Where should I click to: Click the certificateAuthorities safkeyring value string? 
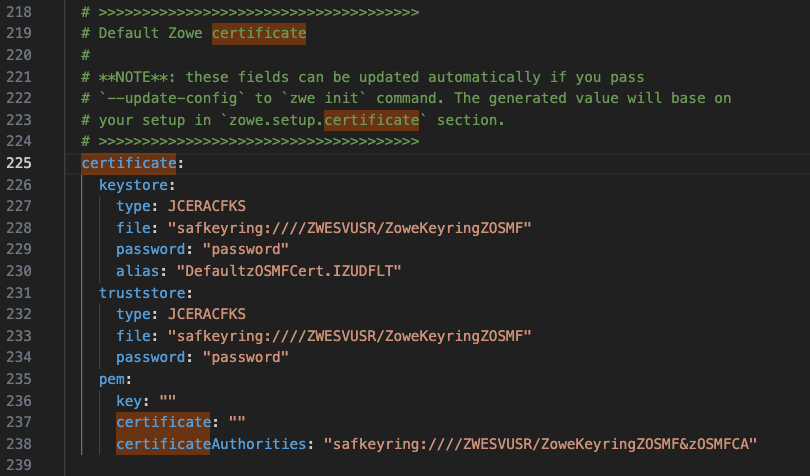pyautogui.click(x=540, y=444)
